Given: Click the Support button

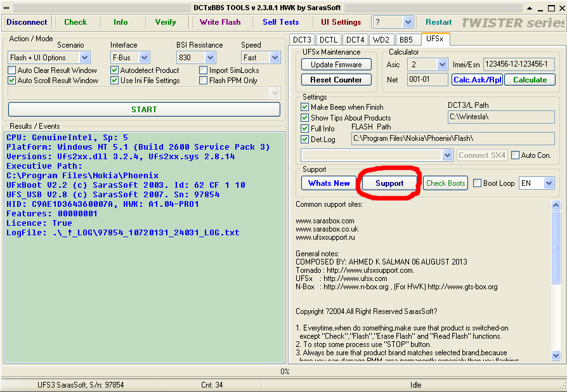Looking at the screenshot, I should (x=389, y=183).
